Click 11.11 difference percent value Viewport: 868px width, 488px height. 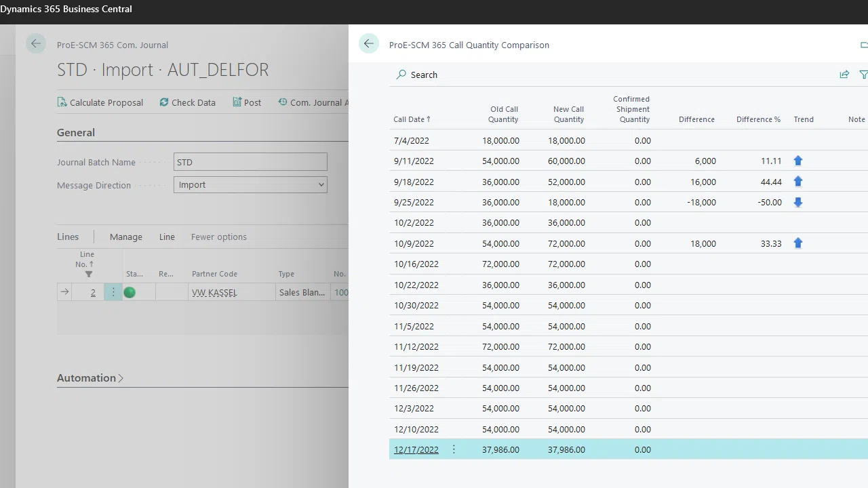click(x=771, y=161)
